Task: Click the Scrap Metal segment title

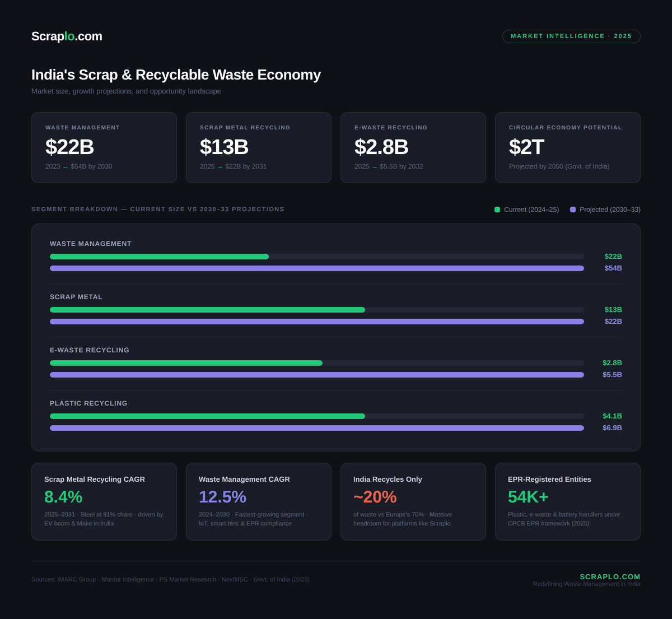Action: [x=76, y=297]
